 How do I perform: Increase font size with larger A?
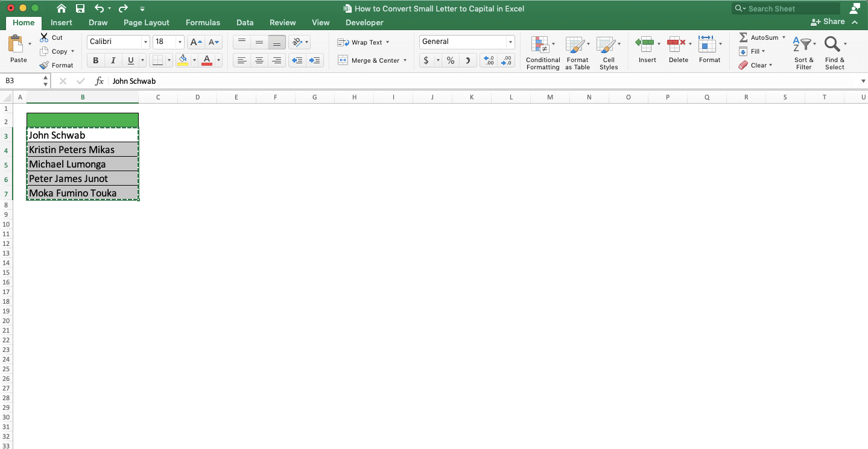(195, 42)
